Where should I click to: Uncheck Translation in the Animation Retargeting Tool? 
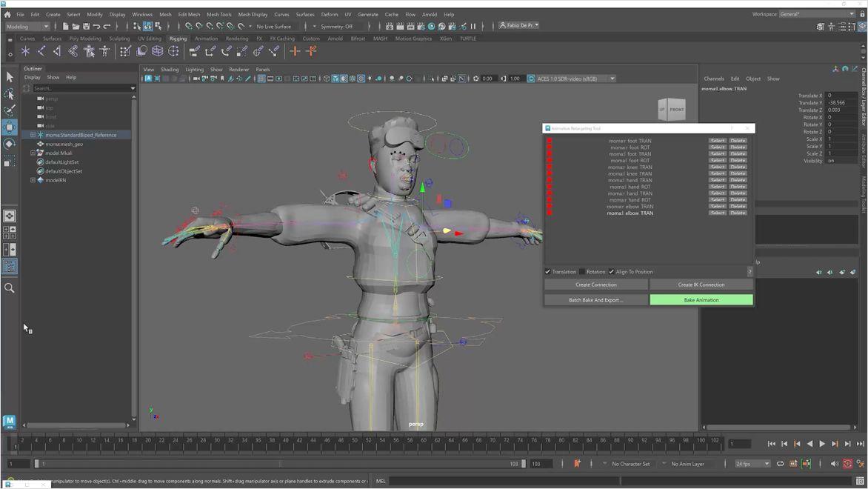(x=548, y=272)
